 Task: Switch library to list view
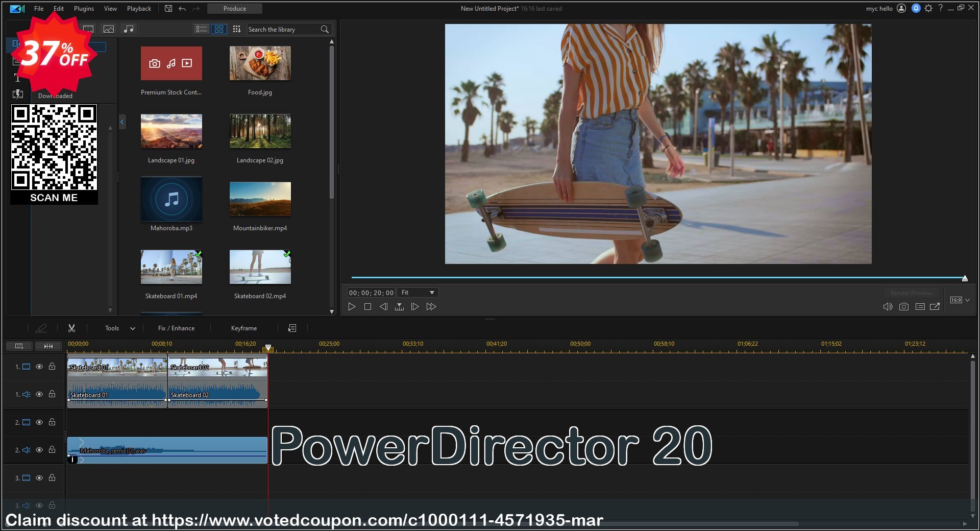(202, 29)
